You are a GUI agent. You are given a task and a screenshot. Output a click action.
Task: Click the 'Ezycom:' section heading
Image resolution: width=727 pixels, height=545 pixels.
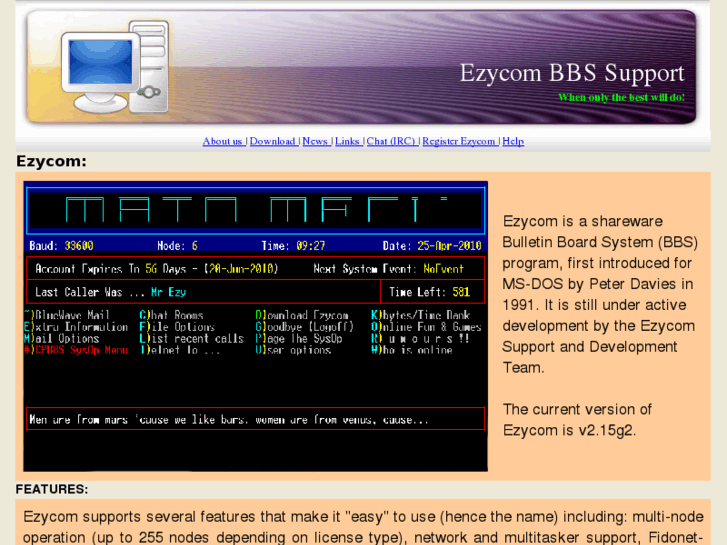[51, 161]
